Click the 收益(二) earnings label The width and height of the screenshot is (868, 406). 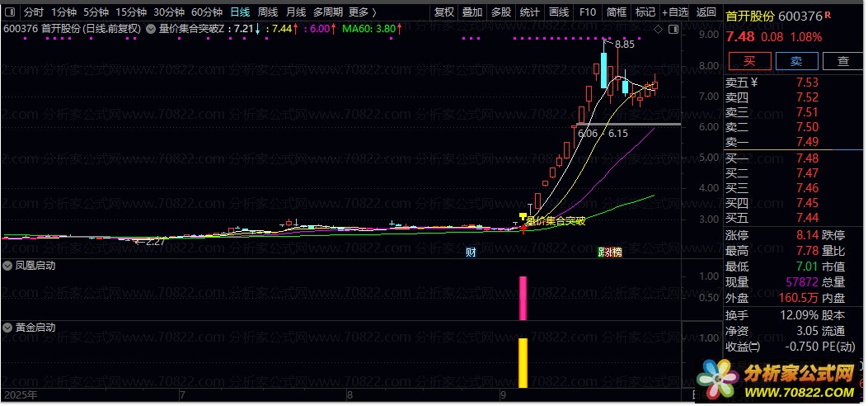pos(743,347)
